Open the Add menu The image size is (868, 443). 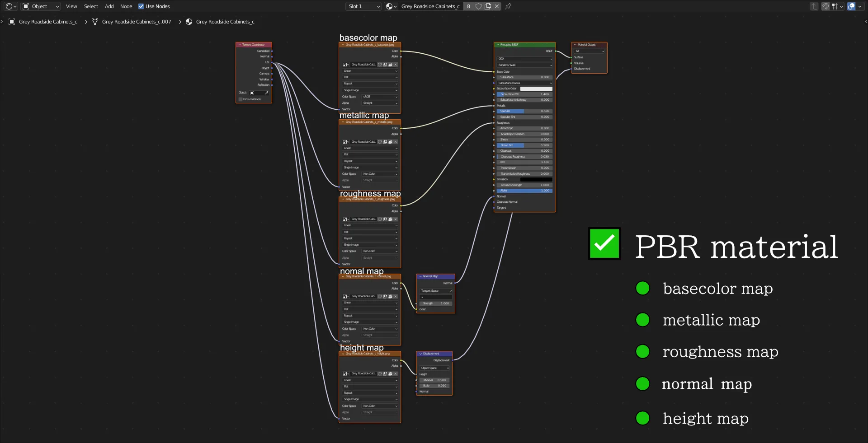(x=109, y=6)
